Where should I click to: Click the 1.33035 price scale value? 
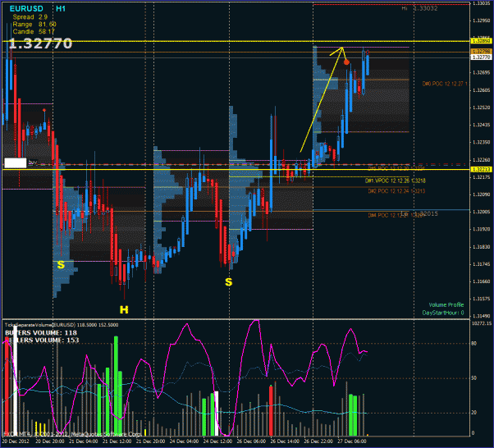(482, 3)
